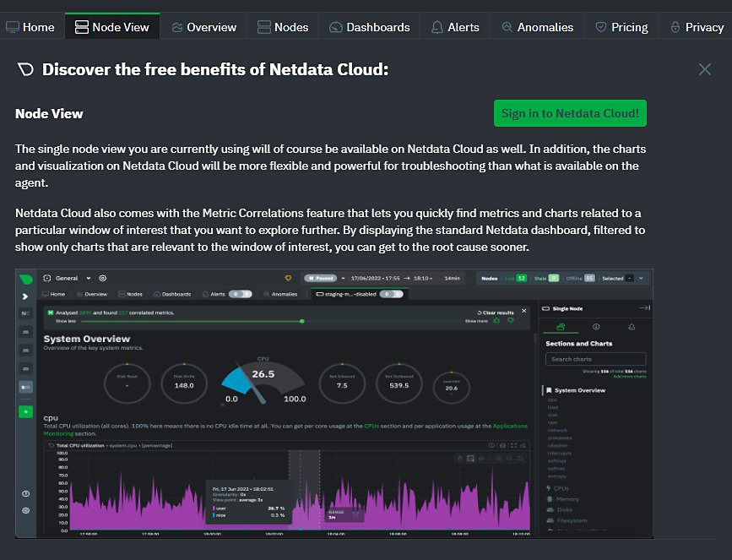Open the Home tab

30,27
